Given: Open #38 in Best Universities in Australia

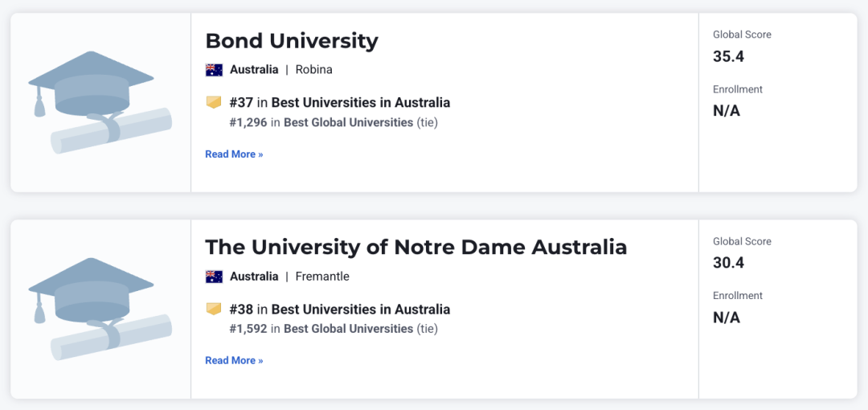Looking at the screenshot, I should point(340,310).
